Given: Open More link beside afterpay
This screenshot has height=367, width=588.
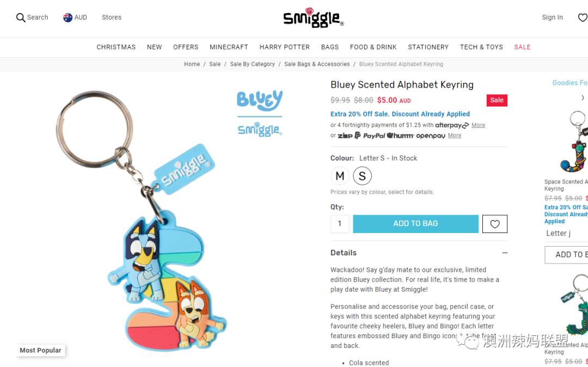Looking at the screenshot, I should point(478,125).
